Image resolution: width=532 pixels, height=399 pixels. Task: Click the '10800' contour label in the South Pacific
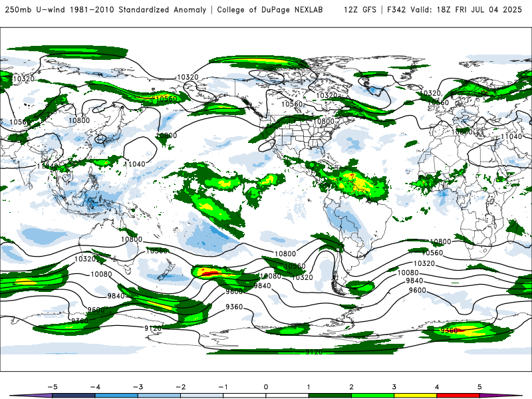[285, 254]
